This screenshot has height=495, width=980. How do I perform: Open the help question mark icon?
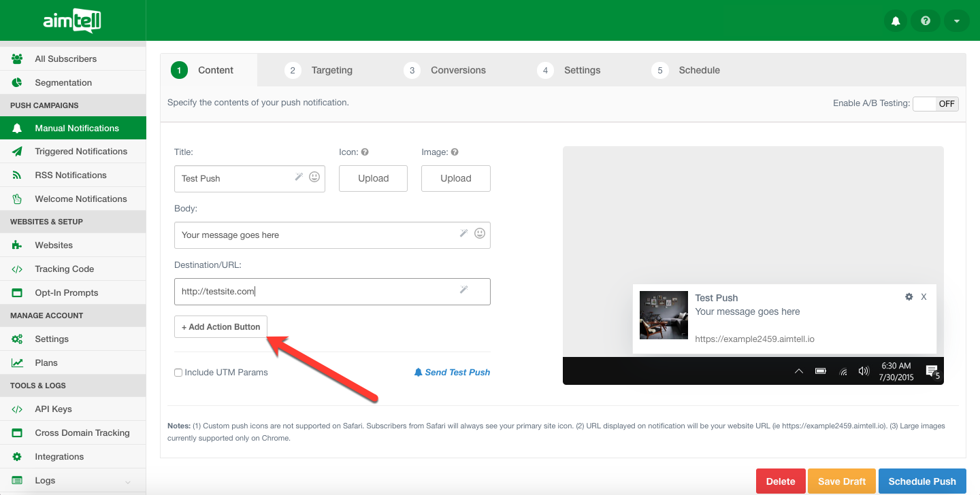[926, 21]
